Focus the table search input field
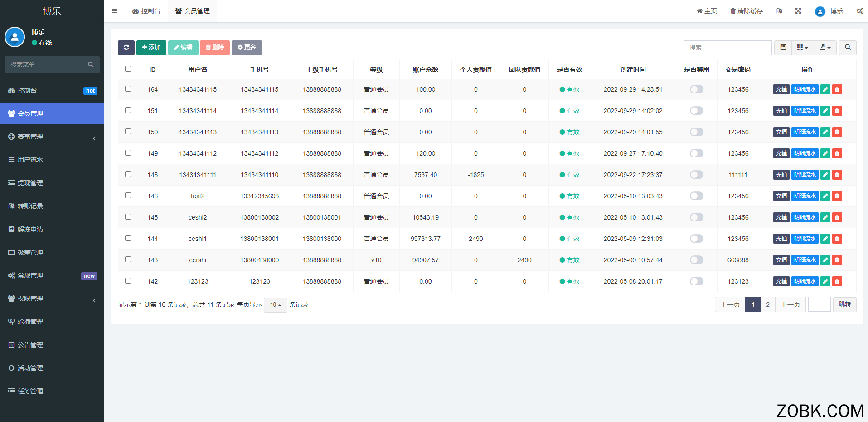 [x=728, y=48]
